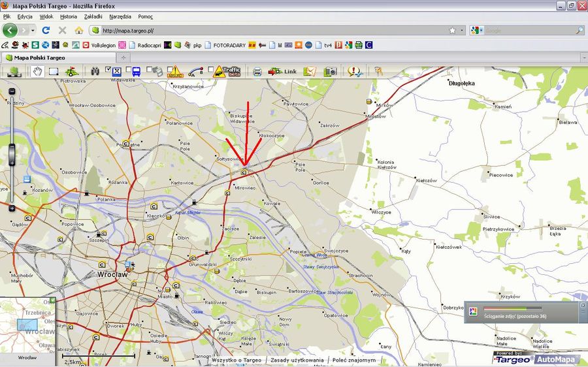Go back to previous page

point(10,30)
